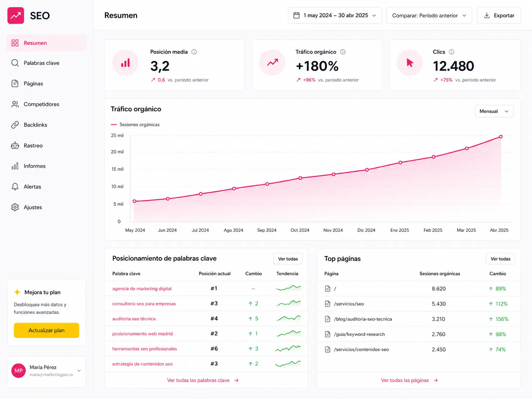This screenshot has width=532, height=399.
Task: Open keyword posicionamiento web madrid
Action: [x=143, y=334]
